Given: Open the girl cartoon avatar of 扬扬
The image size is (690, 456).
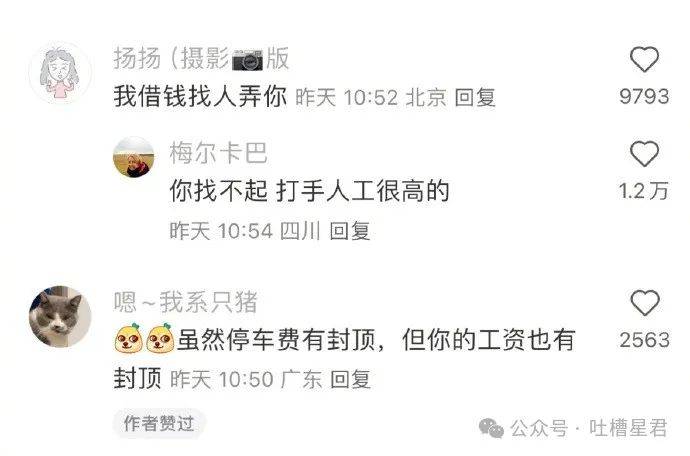Looking at the screenshot, I should coord(60,73).
